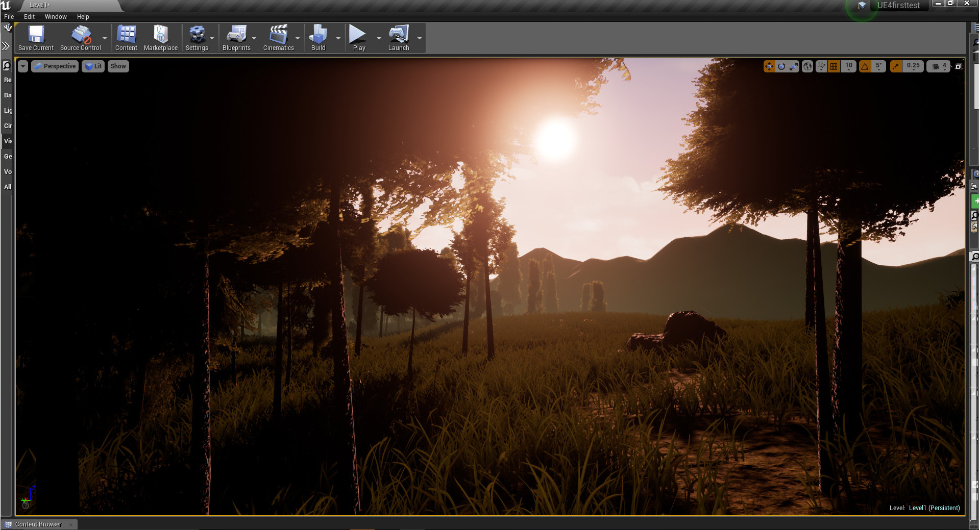Select the translate (move) gizmo tool
The width and height of the screenshot is (980, 530).
click(x=769, y=66)
